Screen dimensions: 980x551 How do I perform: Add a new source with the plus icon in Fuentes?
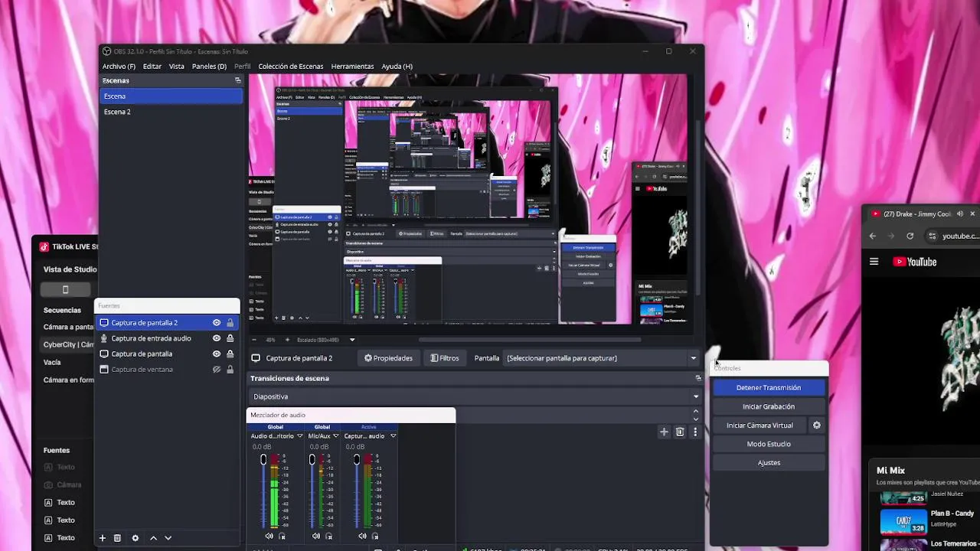tap(102, 538)
